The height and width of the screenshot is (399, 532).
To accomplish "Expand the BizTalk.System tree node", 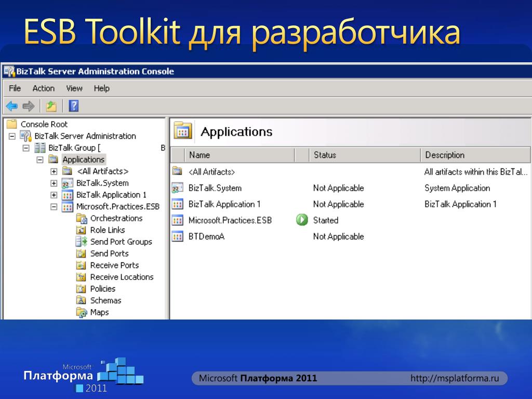I will click(54, 183).
